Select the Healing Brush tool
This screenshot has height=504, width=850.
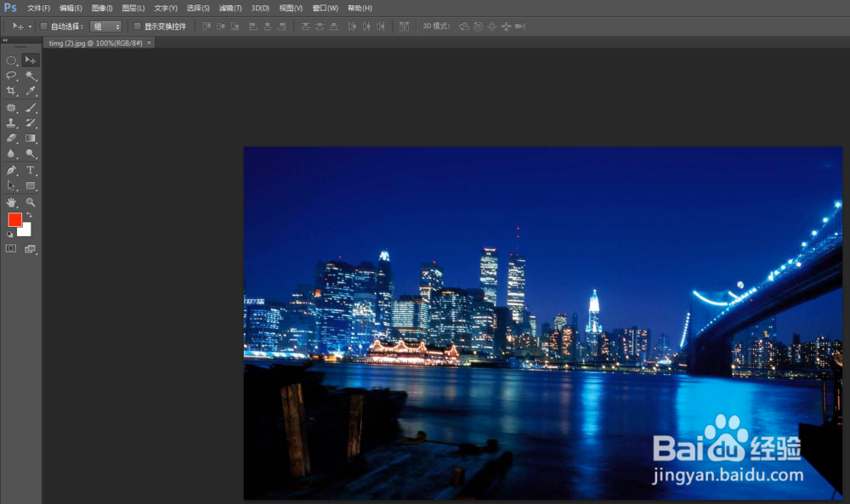(x=11, y=107)
